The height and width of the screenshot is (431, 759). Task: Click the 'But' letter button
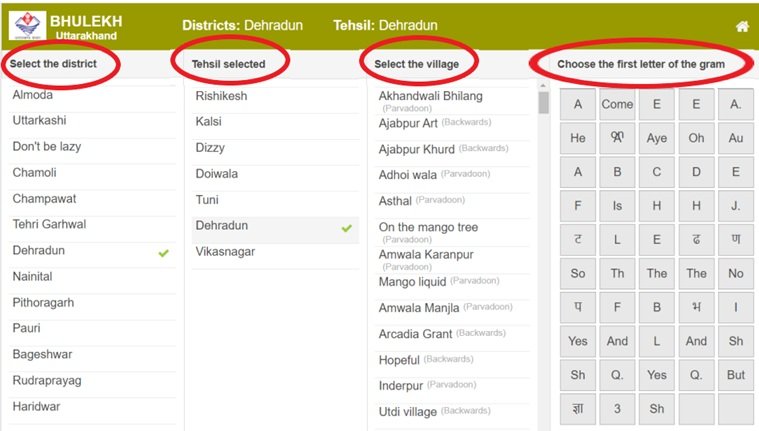[735, 375]
